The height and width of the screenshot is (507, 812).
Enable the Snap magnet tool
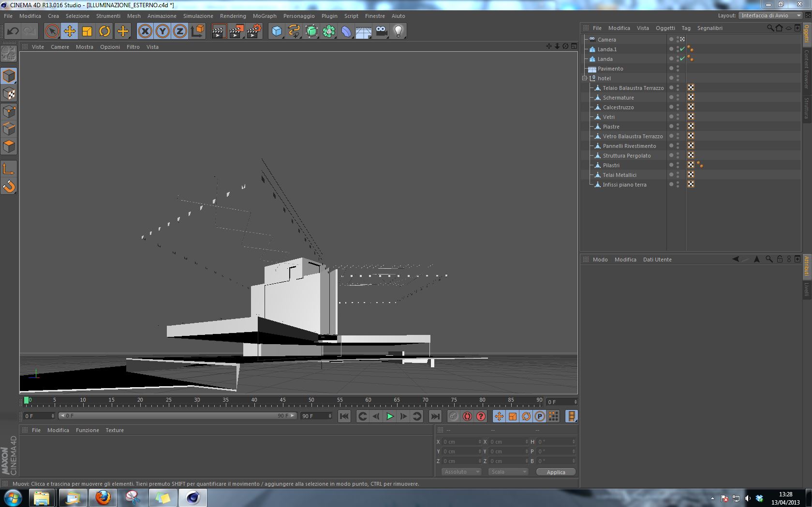tap(9, 187)
